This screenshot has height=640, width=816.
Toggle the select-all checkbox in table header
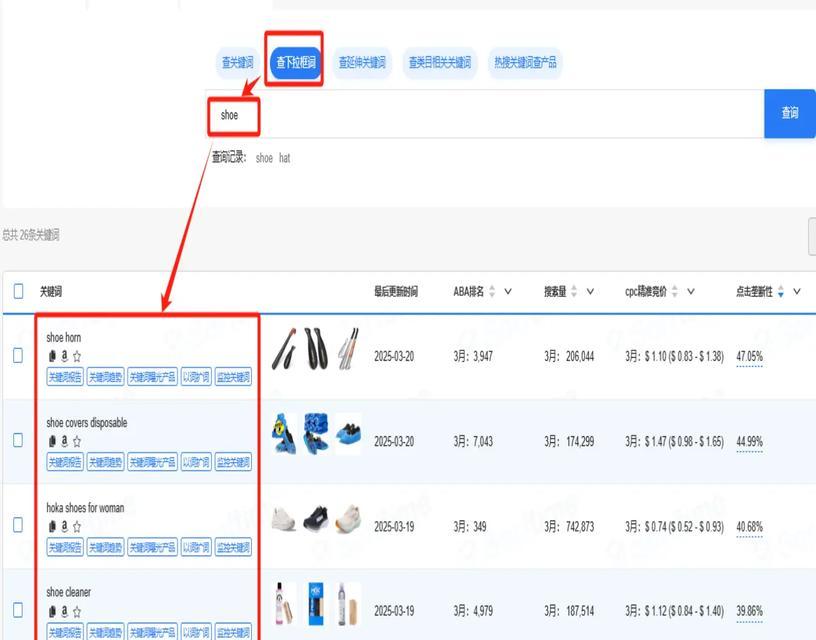[18, 291]
